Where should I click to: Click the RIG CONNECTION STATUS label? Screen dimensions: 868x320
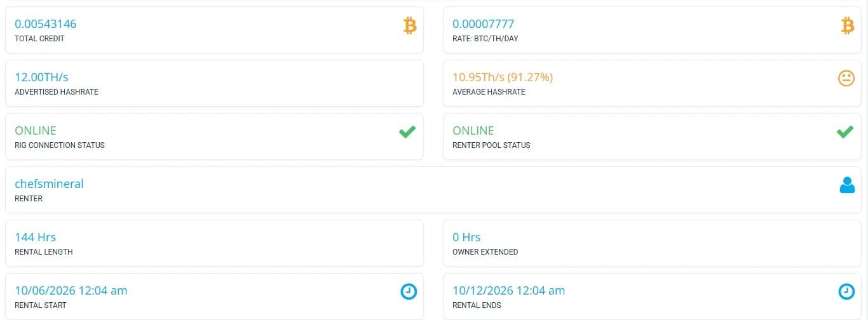pyautogui.click(x=60, y=145)
